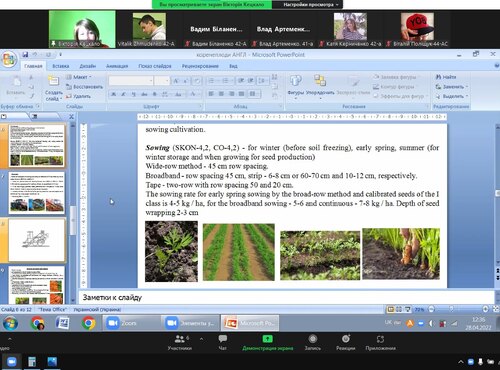Click the Windows Start orb
The height and width of the screenshot is (370, 500).
10,323
